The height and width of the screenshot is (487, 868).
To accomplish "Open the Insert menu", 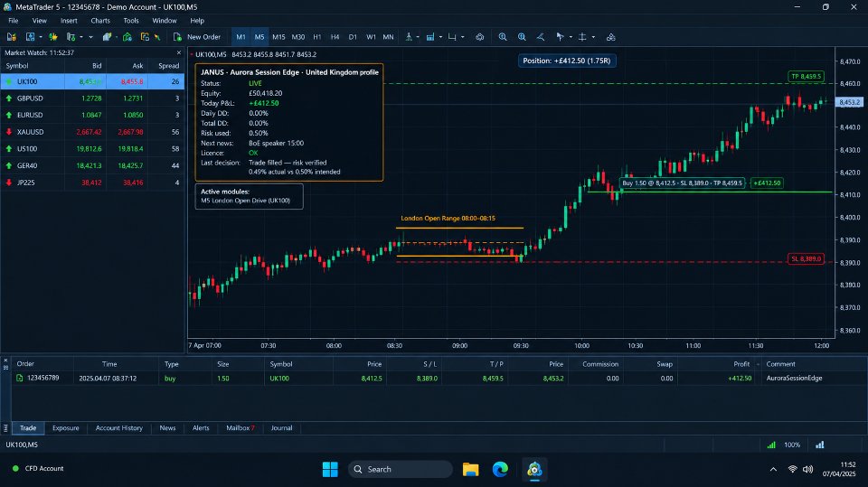I will point(69,21).
